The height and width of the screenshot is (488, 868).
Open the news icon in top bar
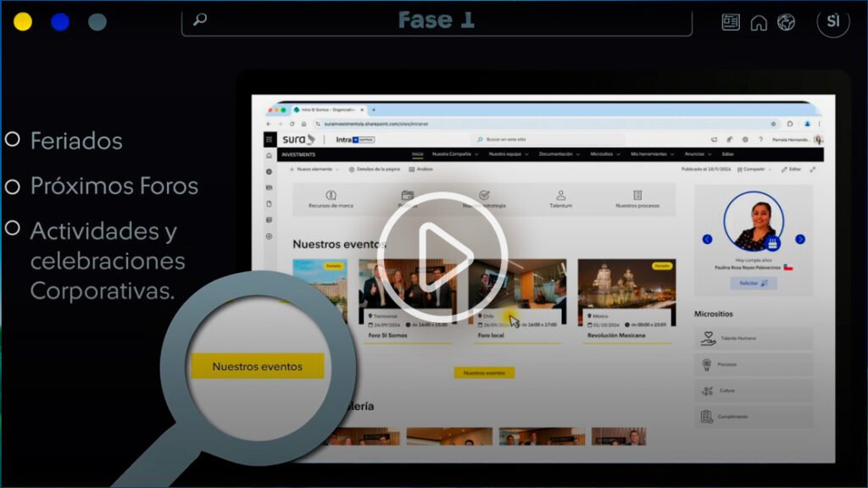tap(731, 23)
